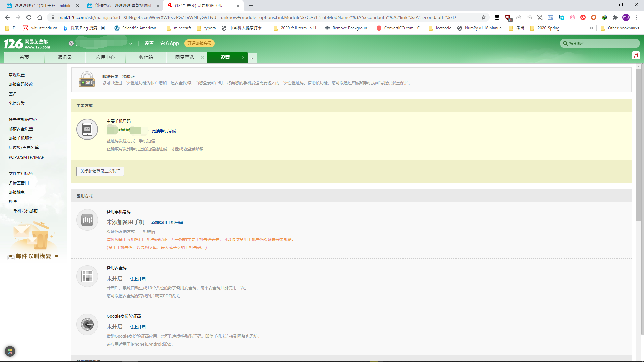644x362 pixels.
Task: Click the IDM extension icon in the toolbar
Action: click(x=604, y=17)
